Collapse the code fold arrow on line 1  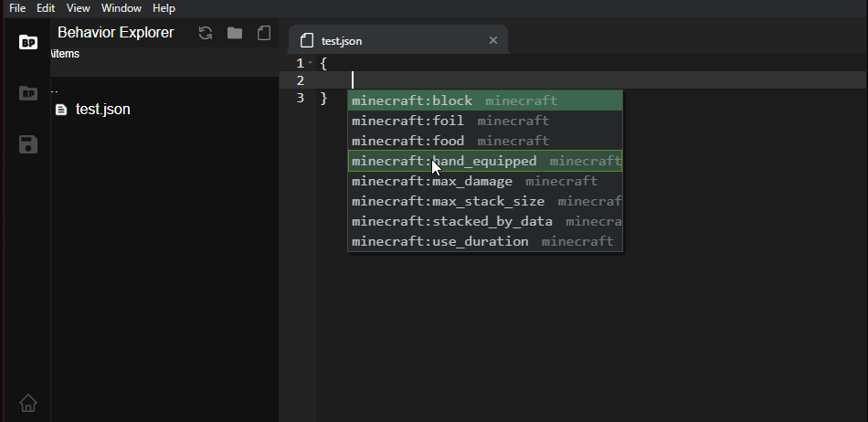tap(311, 63)
